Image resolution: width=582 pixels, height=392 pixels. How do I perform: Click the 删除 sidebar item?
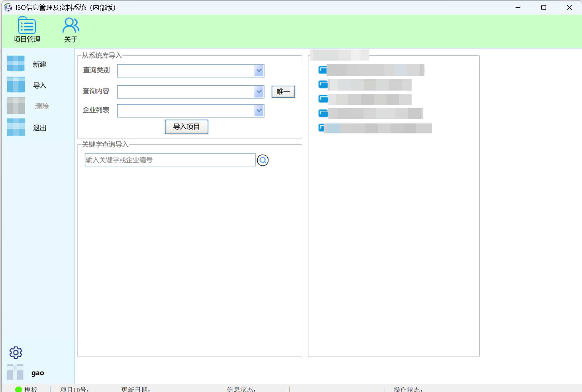42,106
